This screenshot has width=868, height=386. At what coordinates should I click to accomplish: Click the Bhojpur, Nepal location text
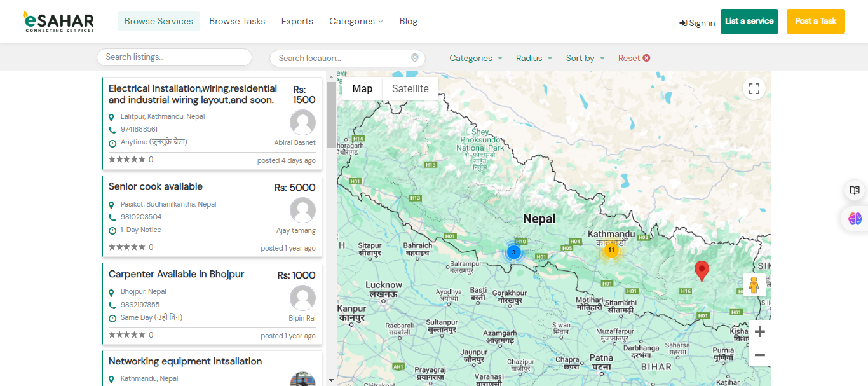tap(144, 291)
